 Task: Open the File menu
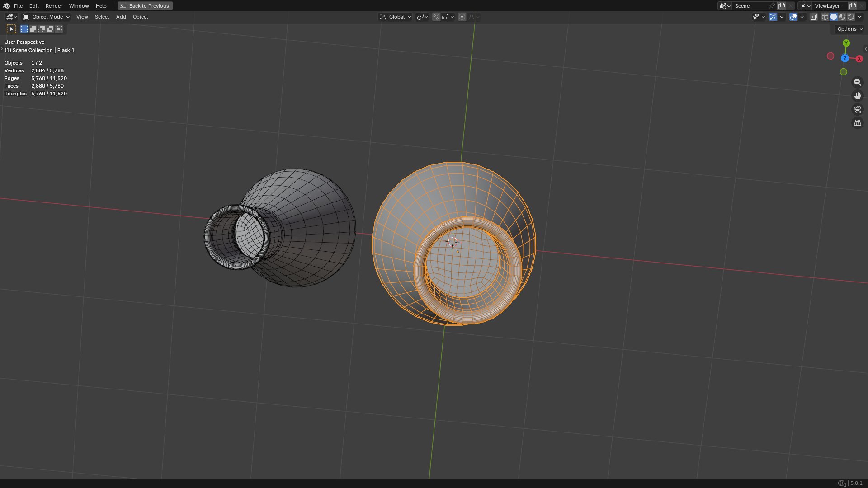tap(18, 6)
